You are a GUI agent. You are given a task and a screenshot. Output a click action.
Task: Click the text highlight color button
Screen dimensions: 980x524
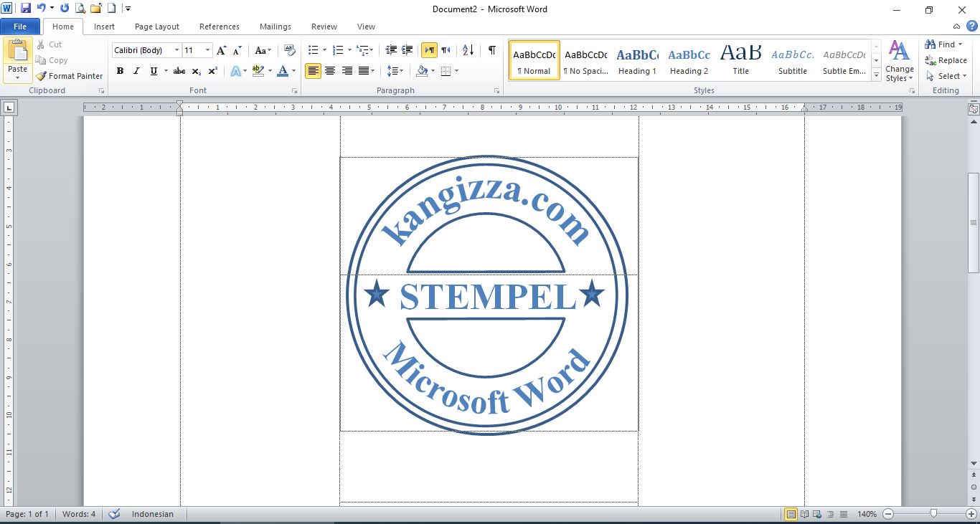[x=258, y=71]
